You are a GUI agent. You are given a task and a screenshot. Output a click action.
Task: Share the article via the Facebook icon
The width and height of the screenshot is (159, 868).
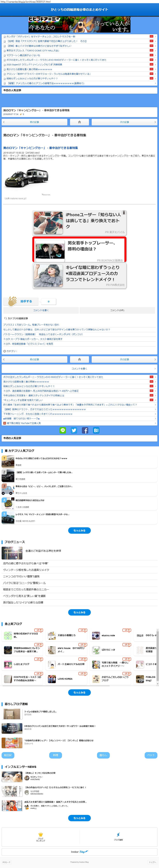click(85, 430)
